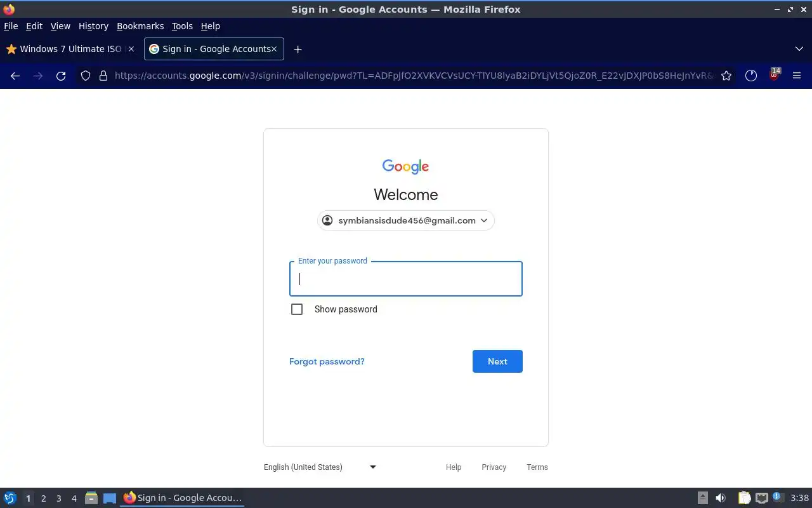Switch to workspace 4

click(74, 498)
